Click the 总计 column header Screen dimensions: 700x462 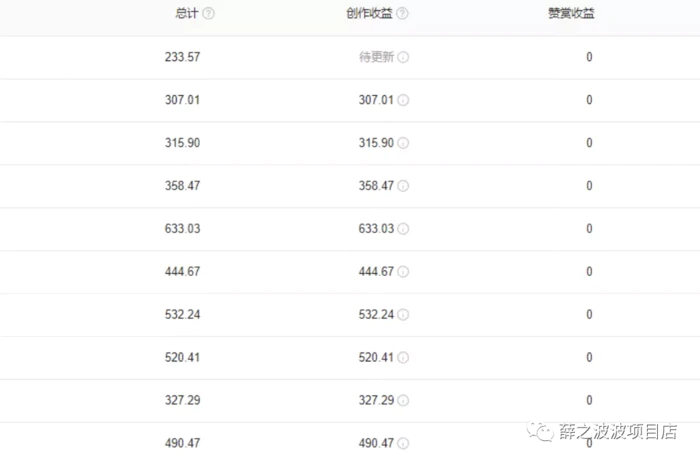186,14
